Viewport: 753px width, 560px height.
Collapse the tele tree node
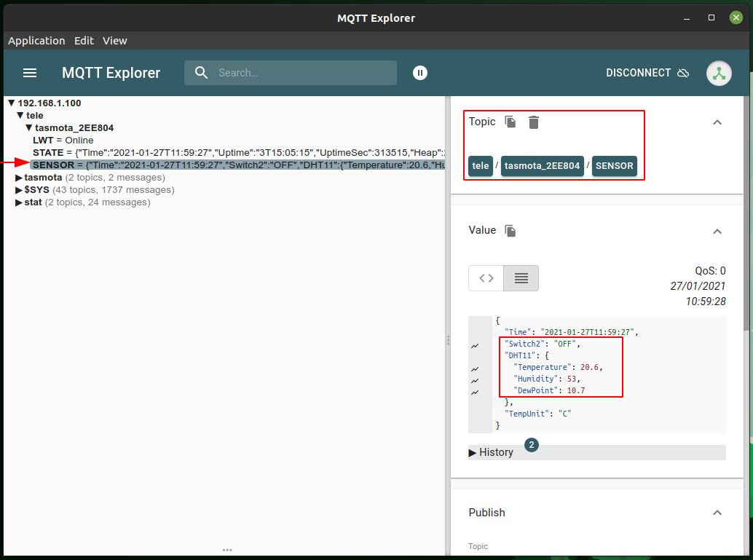pos(20,115)
